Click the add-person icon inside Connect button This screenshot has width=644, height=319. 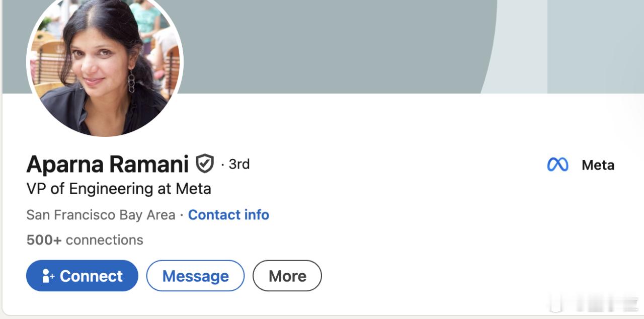48,276
